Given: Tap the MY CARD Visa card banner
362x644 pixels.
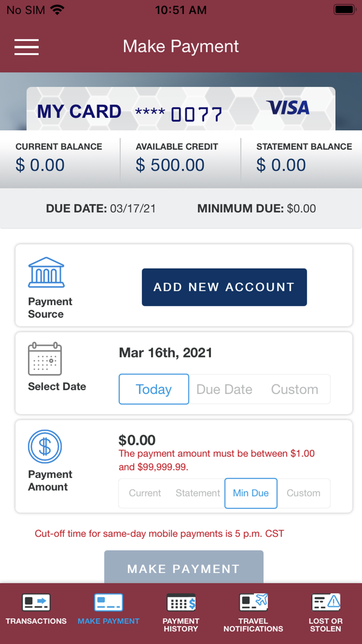Looking at the screenshot, I should coord(180,108).
